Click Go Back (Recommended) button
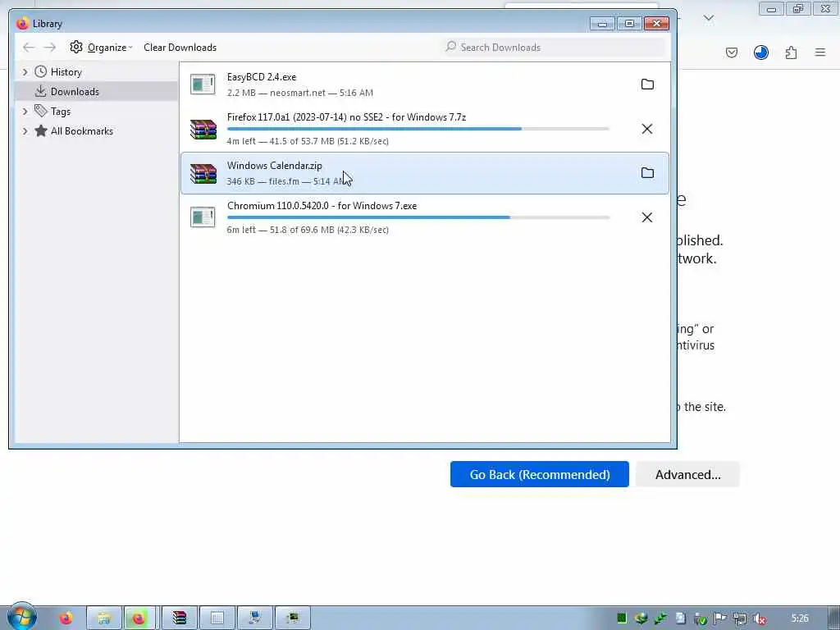This screenshot has width=840, height=630. pos(540,475)
